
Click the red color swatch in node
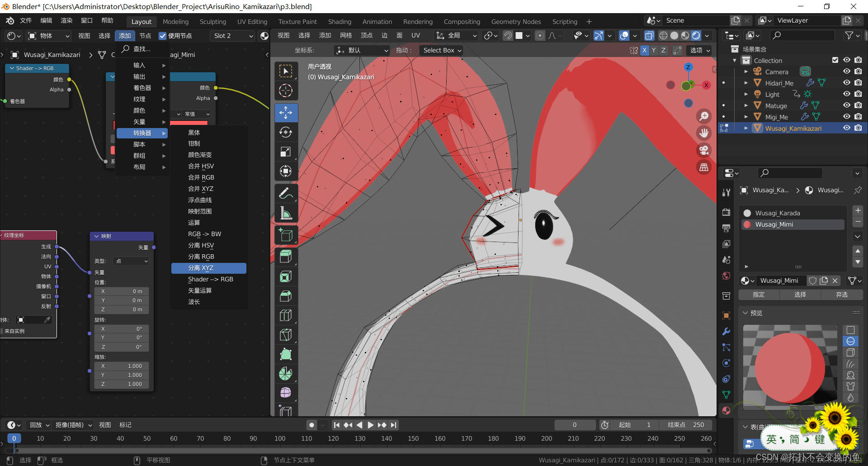click(189, 123)
